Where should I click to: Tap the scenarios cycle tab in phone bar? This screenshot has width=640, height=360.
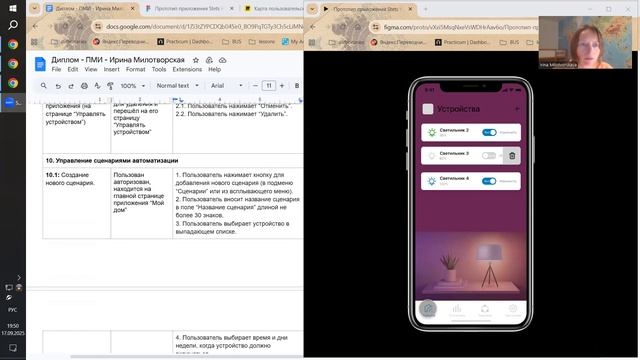click(x=485, y=309)
